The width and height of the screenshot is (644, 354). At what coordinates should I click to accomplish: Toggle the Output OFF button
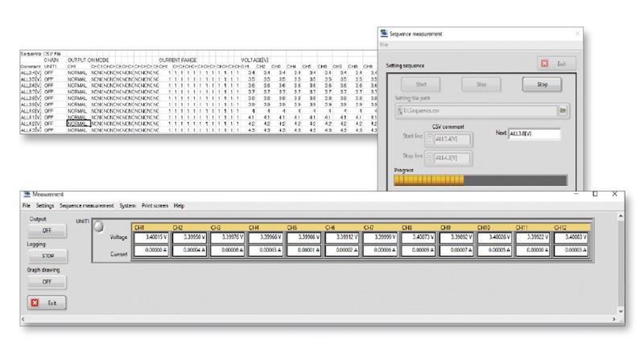(x=45, y=230)
